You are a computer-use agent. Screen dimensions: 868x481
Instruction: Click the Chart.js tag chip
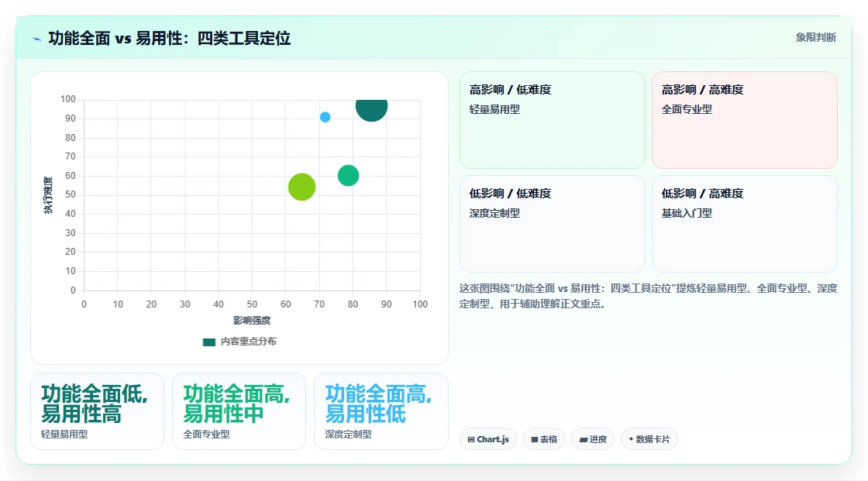coord(488,439)
